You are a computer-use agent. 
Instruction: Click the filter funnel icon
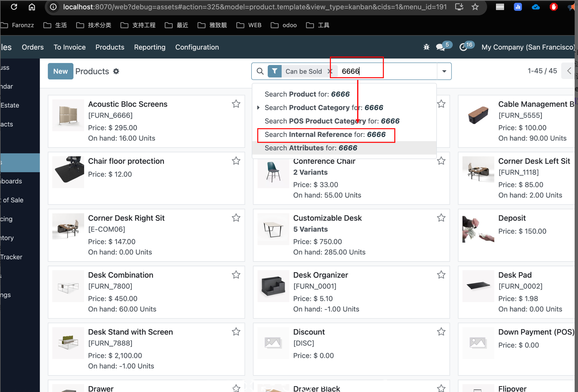point(275,71)
